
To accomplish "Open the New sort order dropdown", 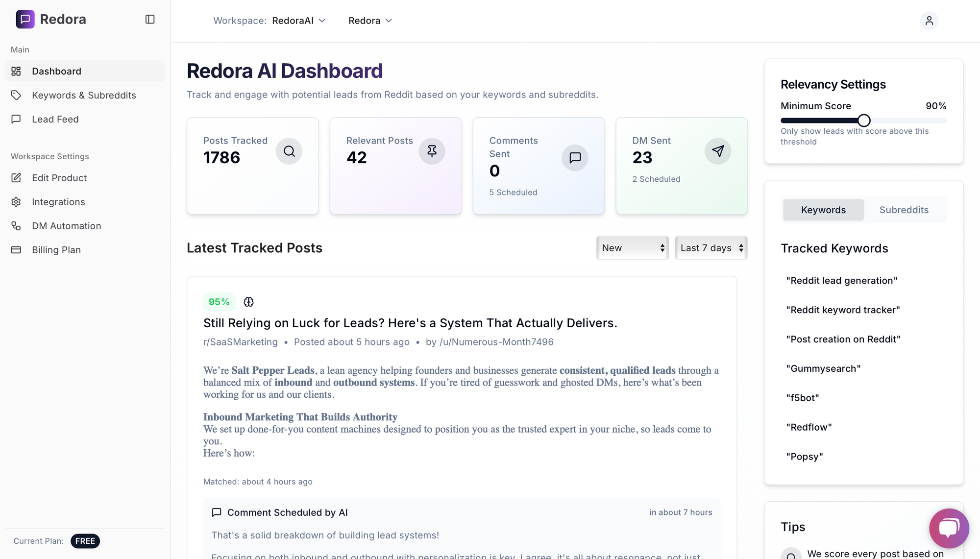I will coord(633,248).
